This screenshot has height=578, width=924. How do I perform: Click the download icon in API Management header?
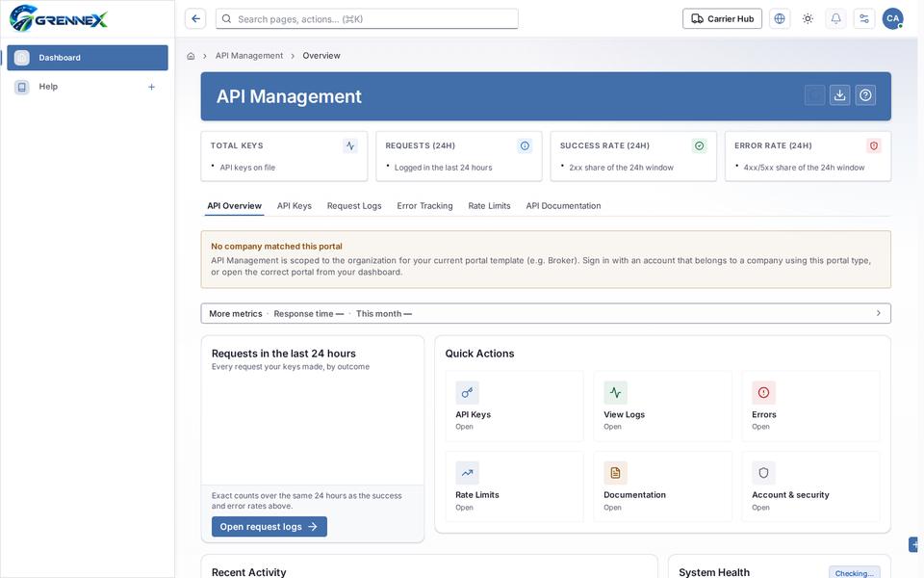click(839, 95)
